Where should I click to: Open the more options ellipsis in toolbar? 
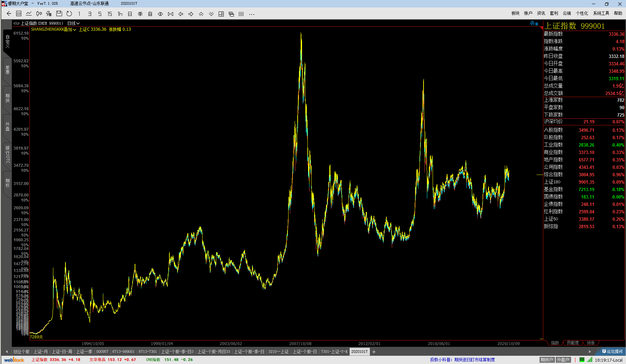(x=251, y=14)
